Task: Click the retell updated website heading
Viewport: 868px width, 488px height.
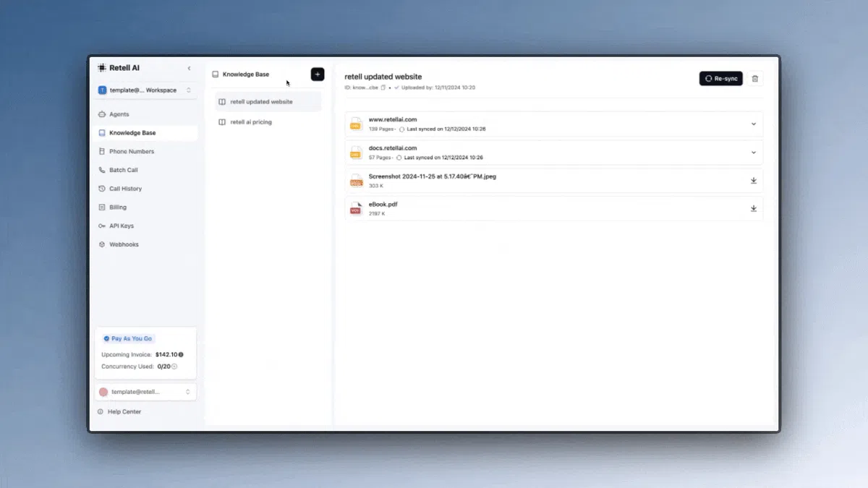Action: (x=383, y=77)
